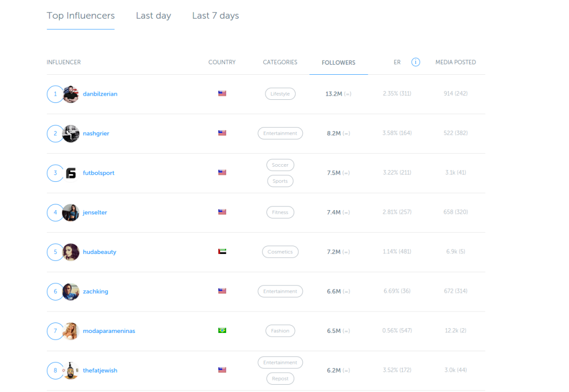Open the jenselter profile link

tap(95, 212)
